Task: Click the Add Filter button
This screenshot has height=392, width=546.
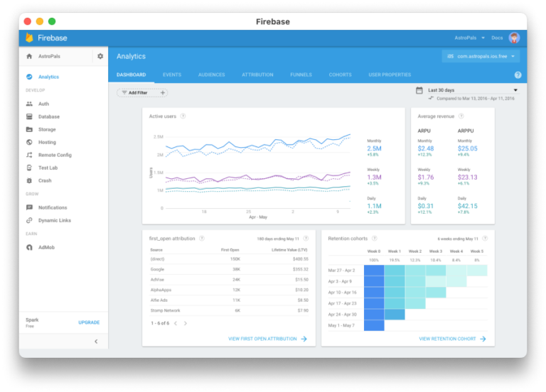Action: (x=142, y=92)
